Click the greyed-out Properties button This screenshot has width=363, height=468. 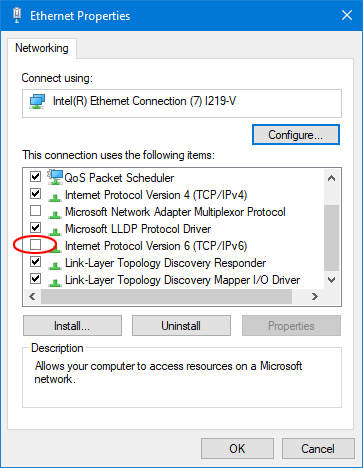[291, 326]
